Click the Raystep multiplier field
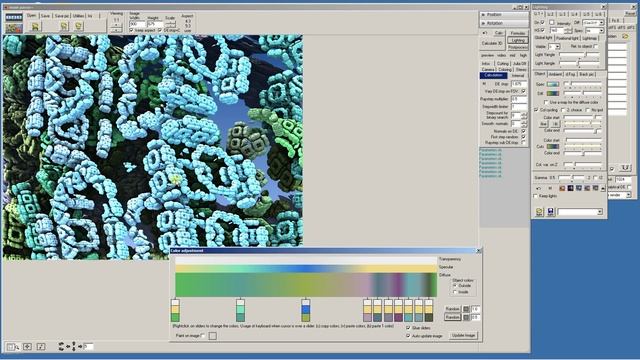 [x=519, y=99]
